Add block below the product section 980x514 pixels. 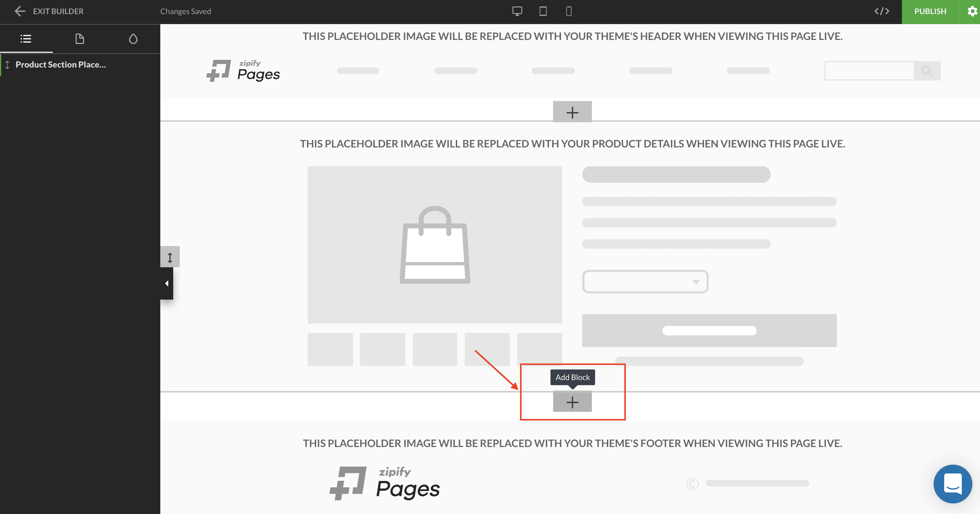coord(572,402)
